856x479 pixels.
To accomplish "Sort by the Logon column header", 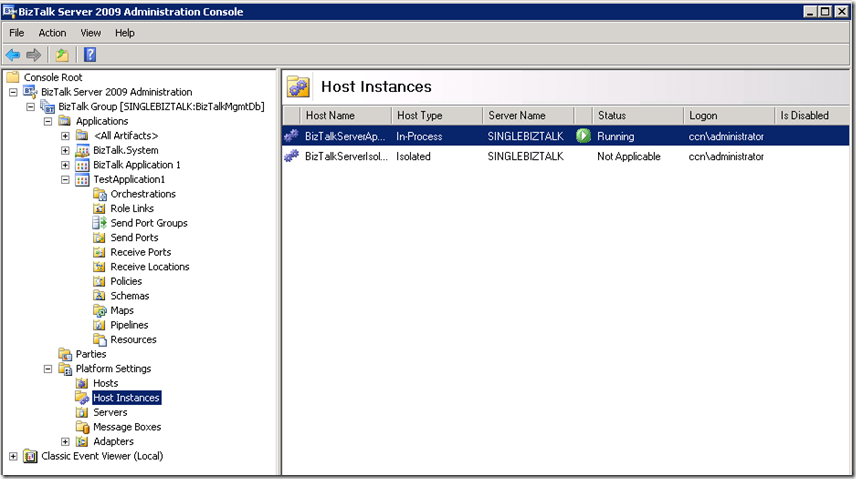I will pos(729,115).
